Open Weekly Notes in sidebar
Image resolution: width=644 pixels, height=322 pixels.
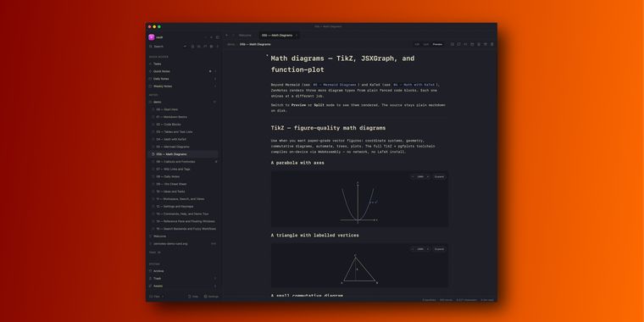pyautogui.click(x=183, y=86)
